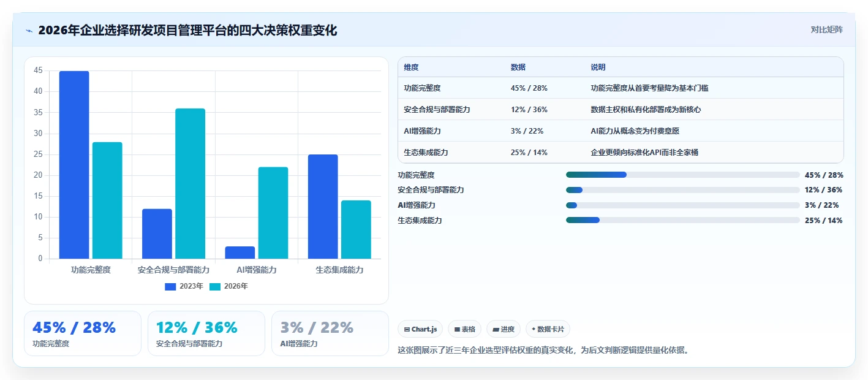Viewport: 868px width, 380px height.
Task: Click the 25% / 14% table data cell
Action: (529, 153)
